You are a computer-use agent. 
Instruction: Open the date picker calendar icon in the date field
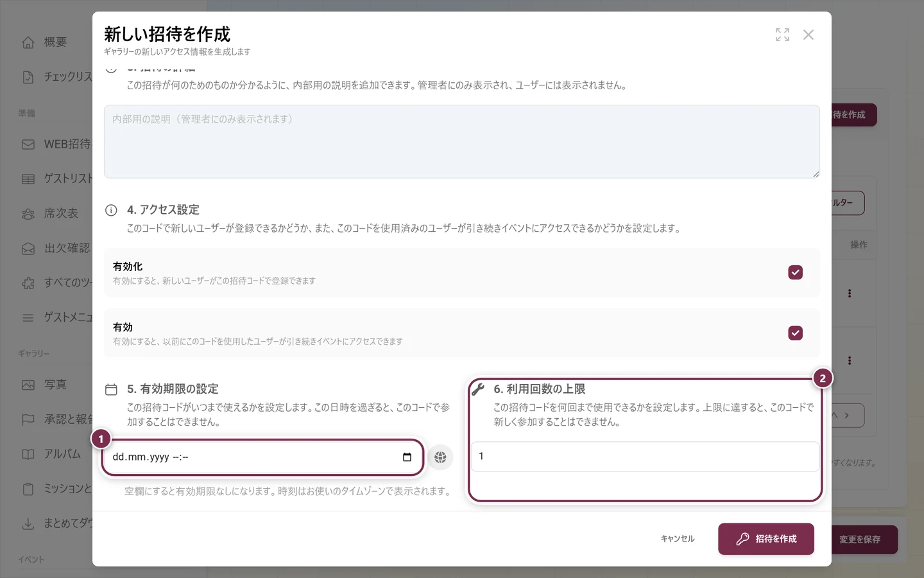[x=407, y=457]
